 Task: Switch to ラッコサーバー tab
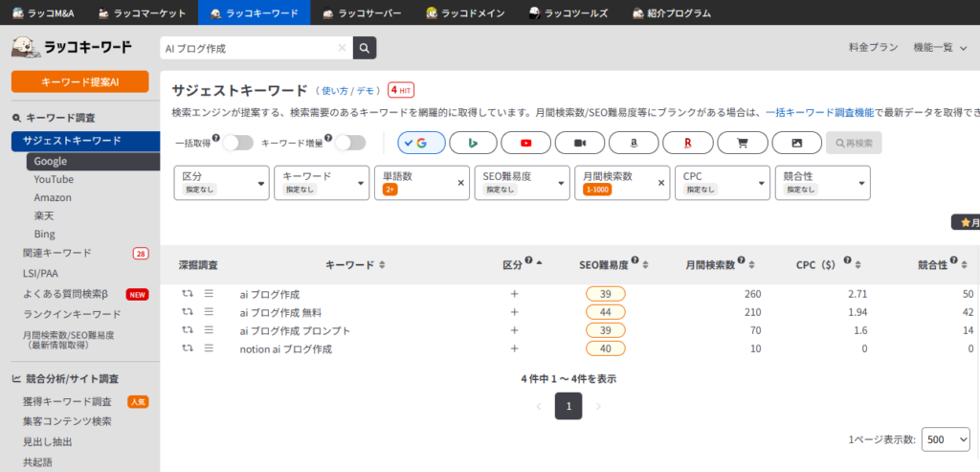click(361, 12)
